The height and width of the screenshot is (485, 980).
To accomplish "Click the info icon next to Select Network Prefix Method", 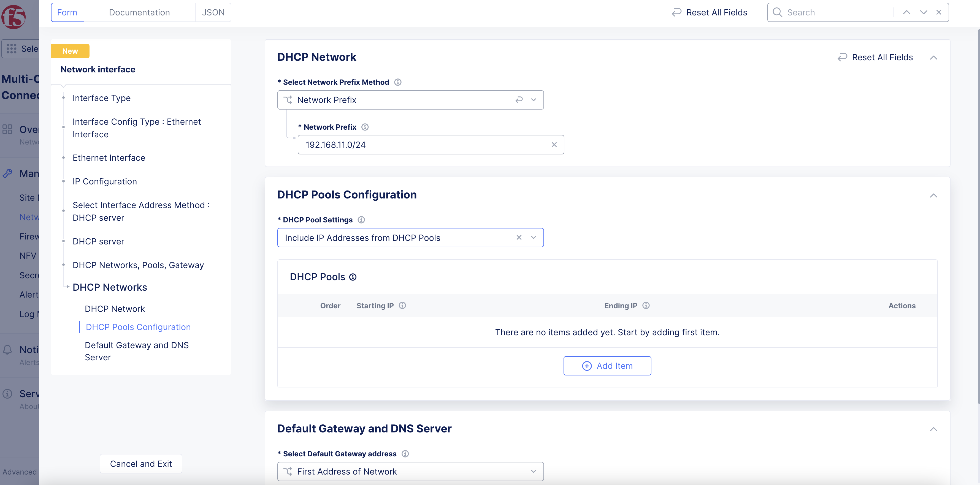I will [x=398, y=82].
